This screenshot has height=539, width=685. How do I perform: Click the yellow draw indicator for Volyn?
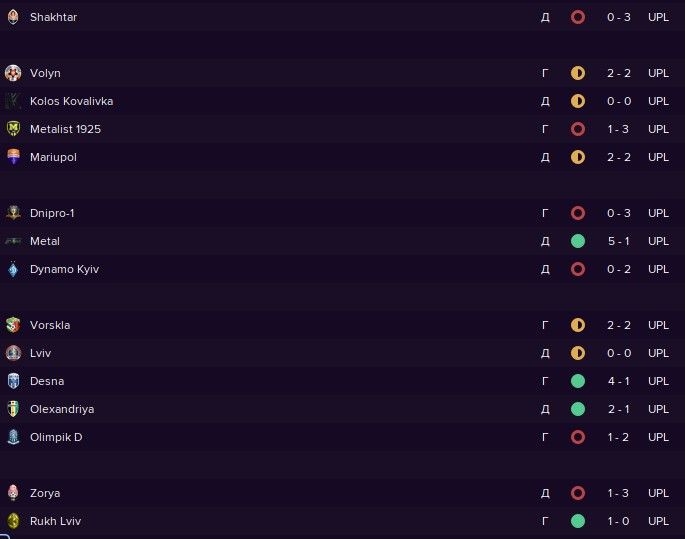click(577, 73)
